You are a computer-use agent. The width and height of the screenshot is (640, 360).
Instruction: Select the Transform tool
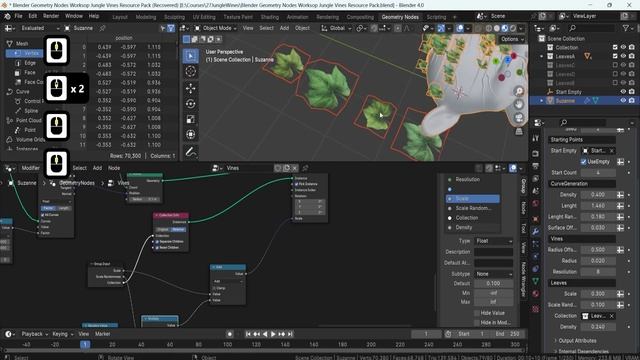point(191,134)
